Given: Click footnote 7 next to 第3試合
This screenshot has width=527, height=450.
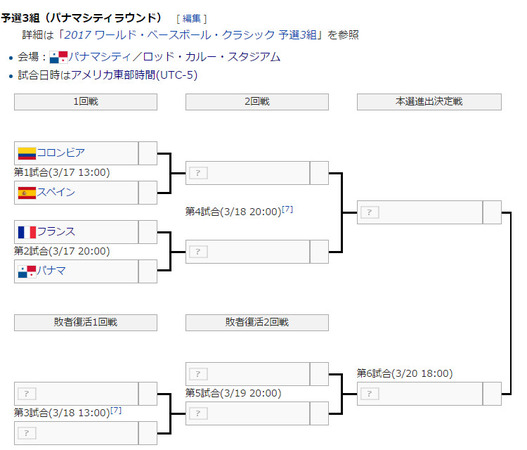Looking at the screenshot, I should point(116,410).
